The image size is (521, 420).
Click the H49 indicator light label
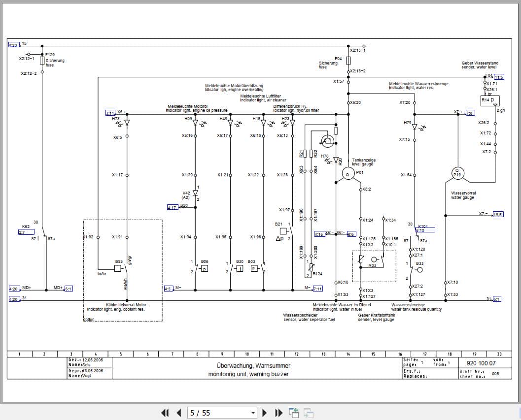(223, 119)
